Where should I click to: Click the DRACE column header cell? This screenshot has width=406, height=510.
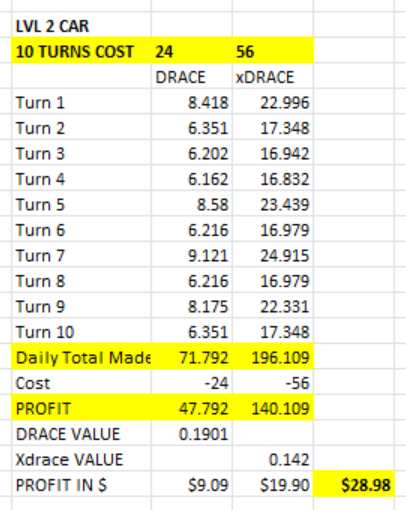click(192, 77)
